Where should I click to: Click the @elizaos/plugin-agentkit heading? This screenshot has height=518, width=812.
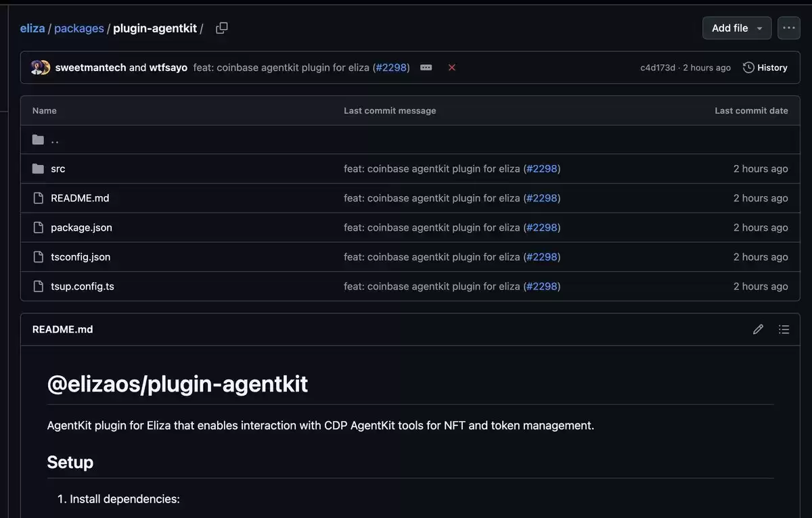click(177, 384)
